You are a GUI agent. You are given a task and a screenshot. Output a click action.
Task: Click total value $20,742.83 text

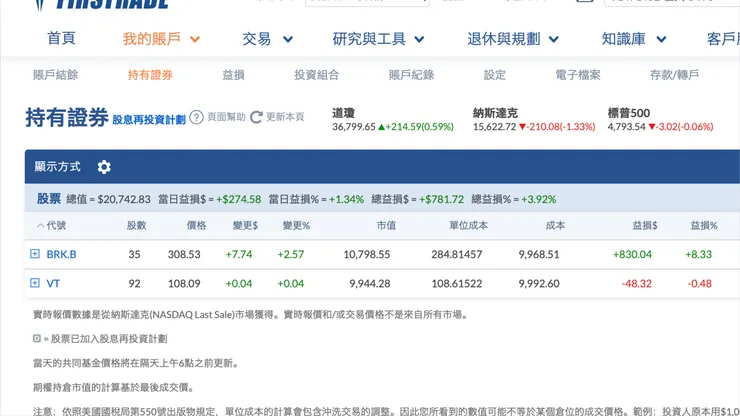click(x=124, y=199)
